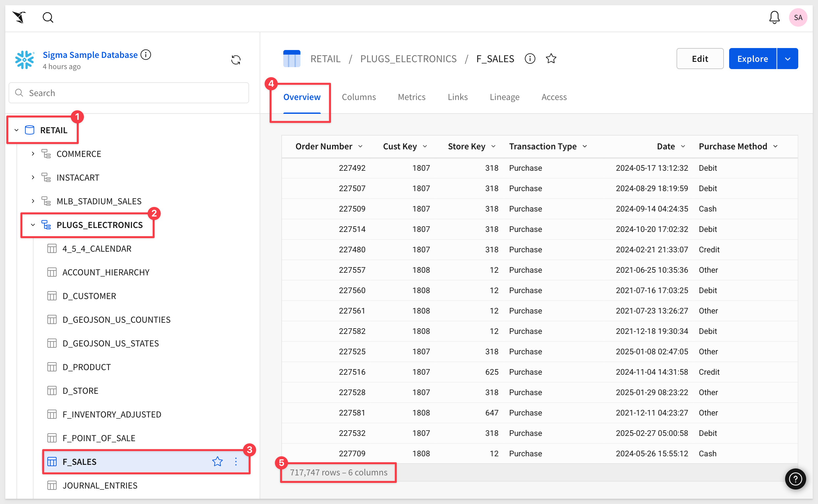The width and height of the screenshot is (818, 504).
Task: Click order number cell 227492
Action: tap(352, 168)
